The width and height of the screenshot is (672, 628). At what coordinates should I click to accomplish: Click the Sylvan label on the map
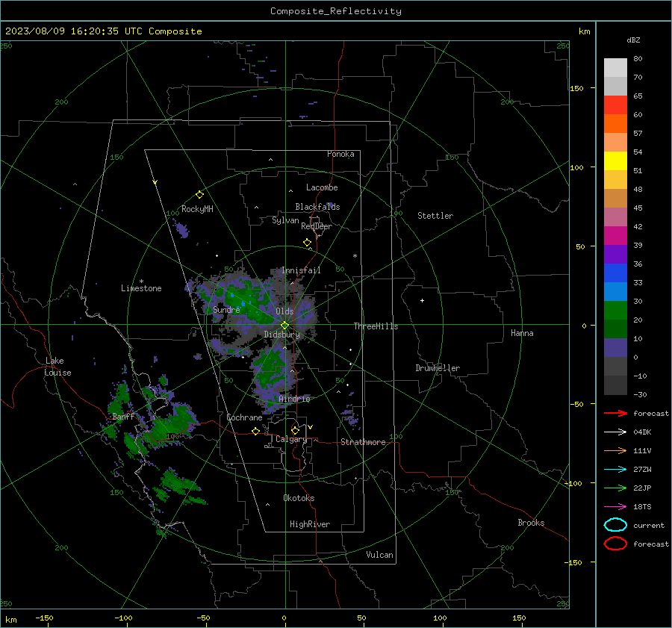(x=285, y=220)
